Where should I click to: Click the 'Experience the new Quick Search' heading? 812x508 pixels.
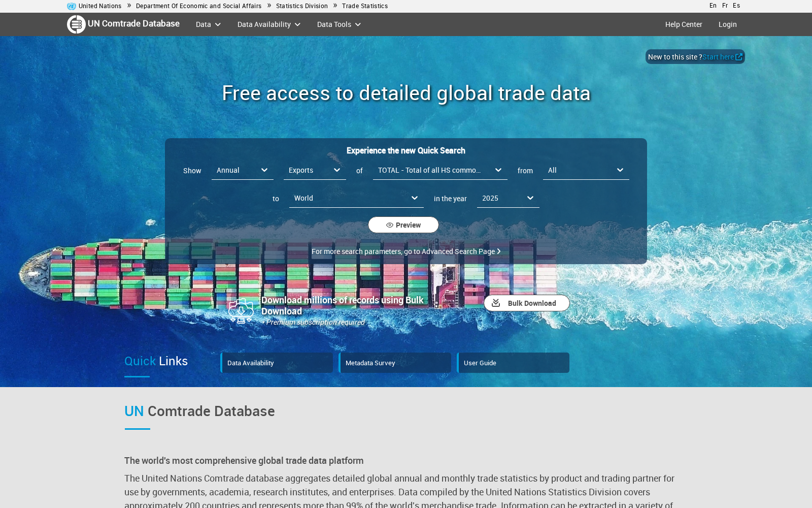(x=406, y=151)
